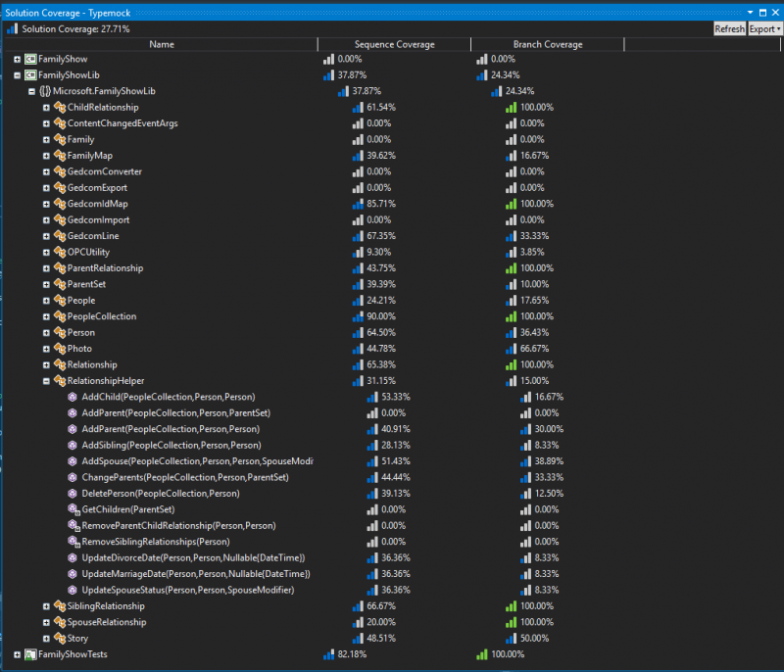Click the 82.18% sequence coverage value
This screenshot has width=784, height=672.
pyautogui.click(x=352, y=654)
